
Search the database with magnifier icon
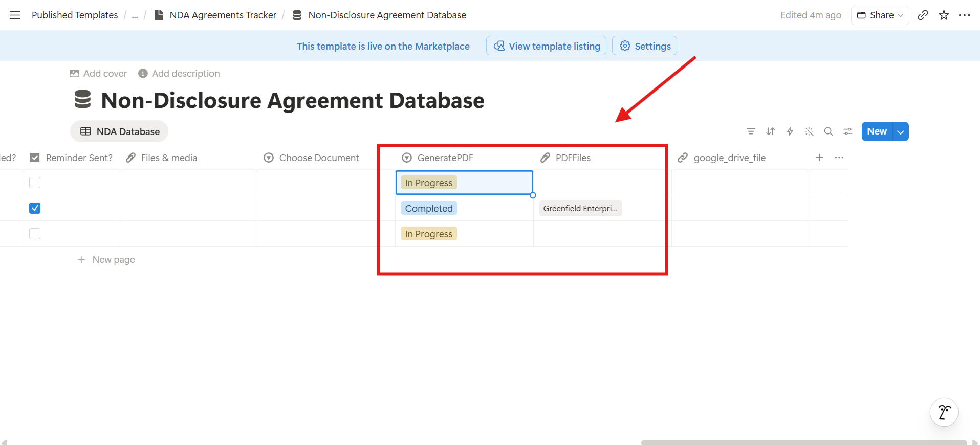(829, 131)
